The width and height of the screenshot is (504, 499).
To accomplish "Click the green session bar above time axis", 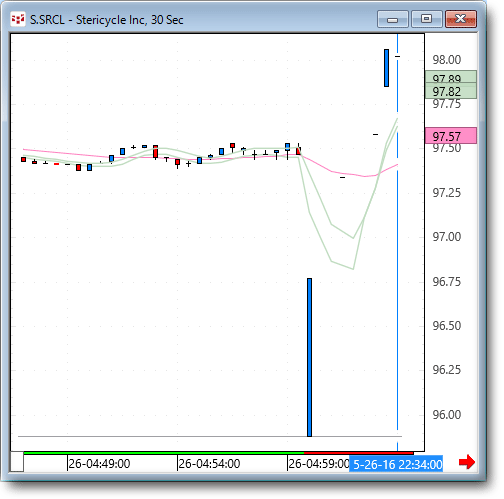I will click(164, 453).
